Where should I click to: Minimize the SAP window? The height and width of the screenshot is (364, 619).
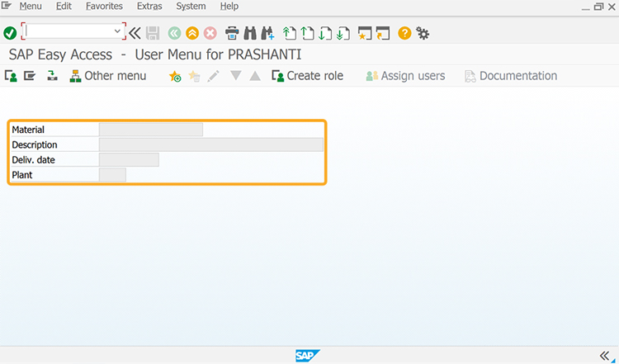point(586,7)
